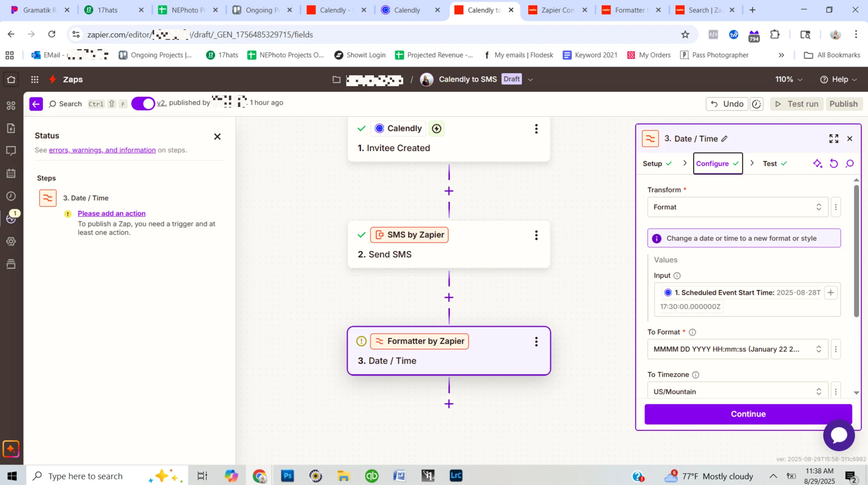Image resolution: width=868 pixels, height=485 pixels.
Task: Open Photoshop from the Windows taskbar
Action: pyautogui.click(x=287, y=475)
